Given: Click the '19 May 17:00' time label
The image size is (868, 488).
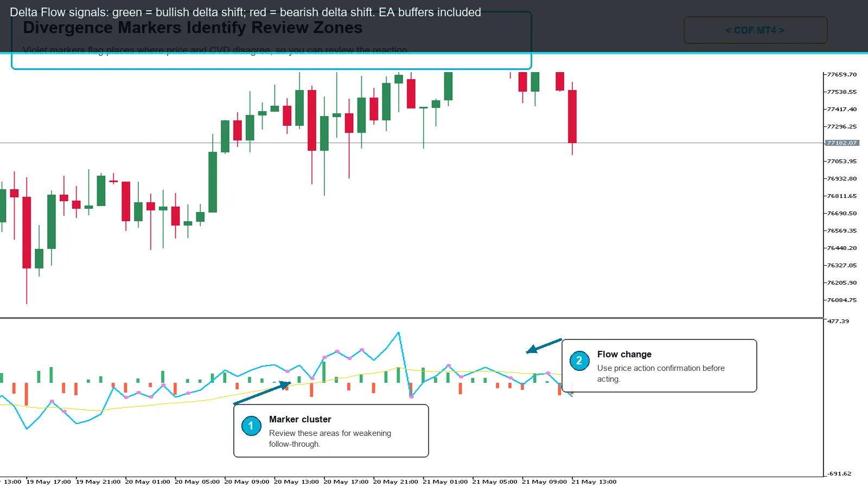Looking at the screenshot, I should point(49,481).
